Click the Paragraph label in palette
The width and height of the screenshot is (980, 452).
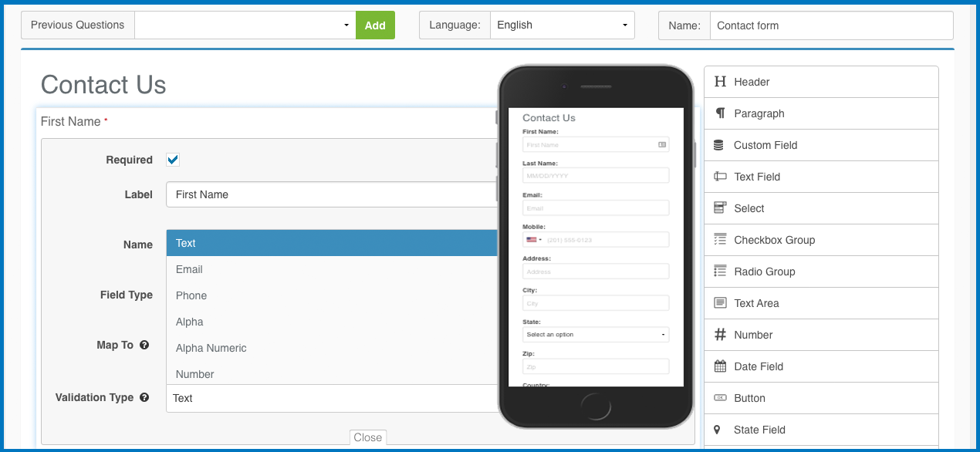[x=759, y=113]
